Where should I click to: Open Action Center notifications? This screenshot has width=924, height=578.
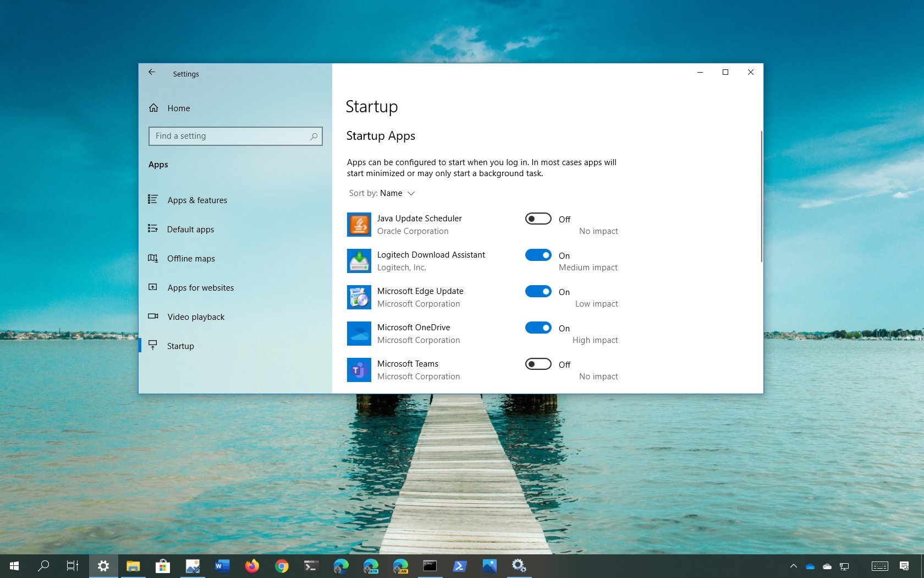[904, 566]
